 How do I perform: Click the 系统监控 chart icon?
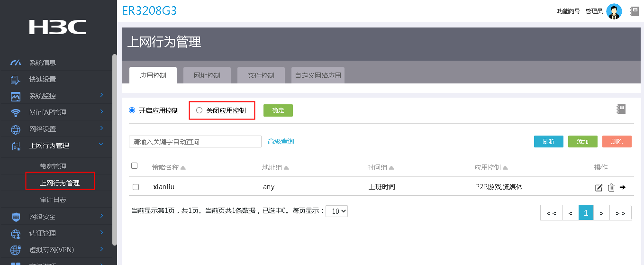pyautogui.click(x=16, y=96)
